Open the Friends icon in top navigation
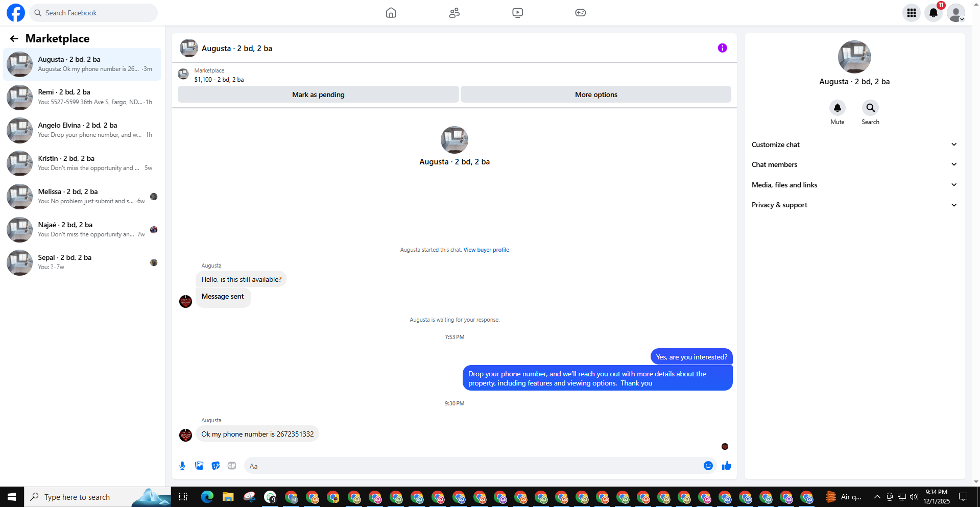This screenshot has height=507, width=980. tap(455, 13)
